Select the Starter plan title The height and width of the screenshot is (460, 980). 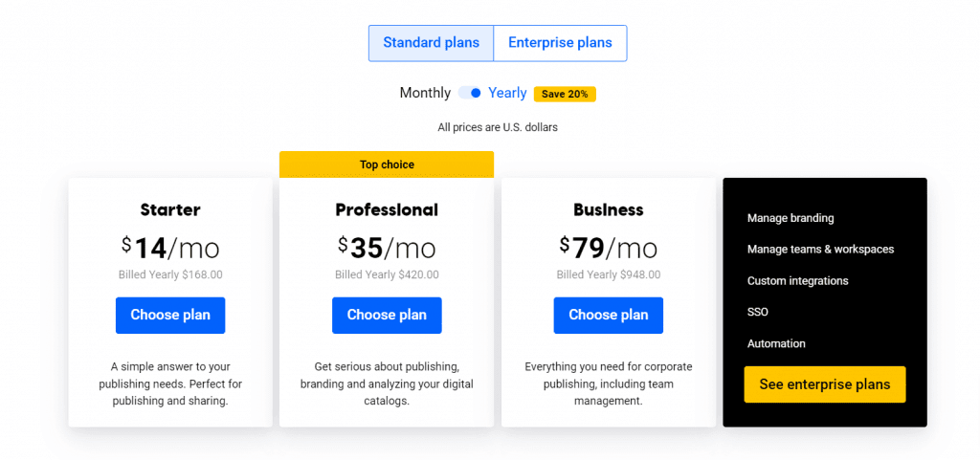170,209
